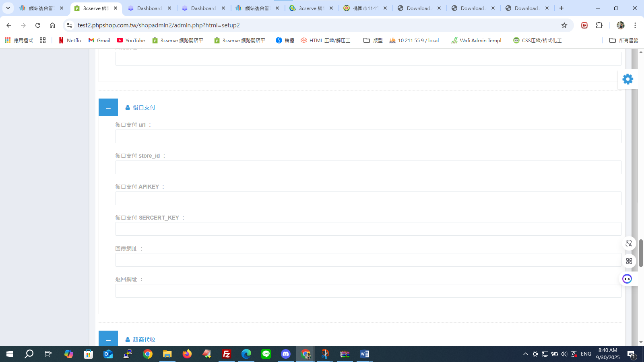This screenshot has width=644, height=362.
Task: Open the YouTube bookmark
Action: tap(131, 40)
